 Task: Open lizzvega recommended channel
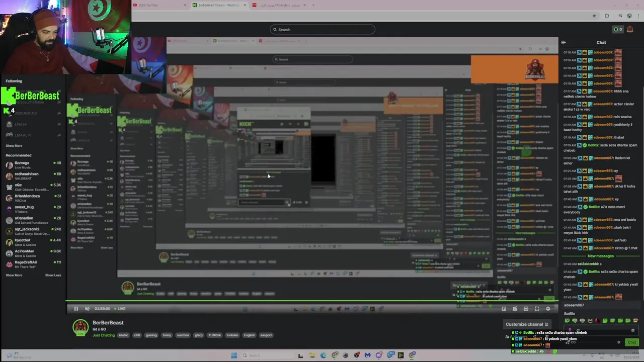(33, 165)
